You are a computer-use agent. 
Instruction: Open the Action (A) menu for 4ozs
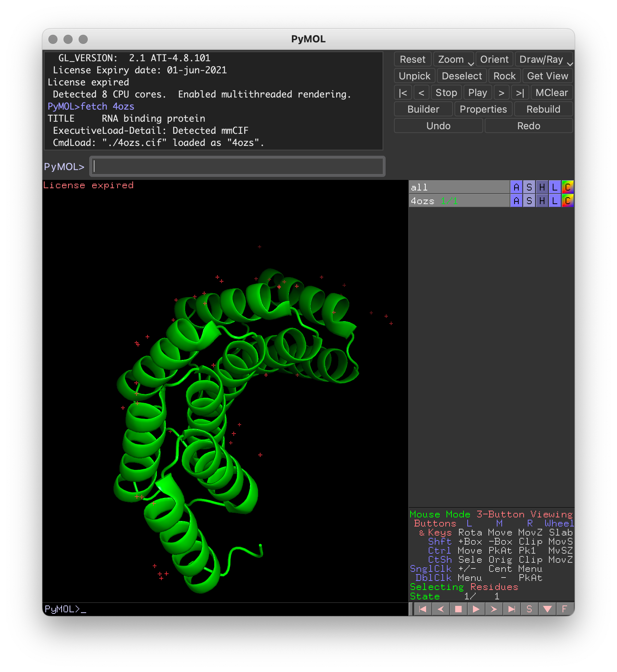tap(516, 201)
